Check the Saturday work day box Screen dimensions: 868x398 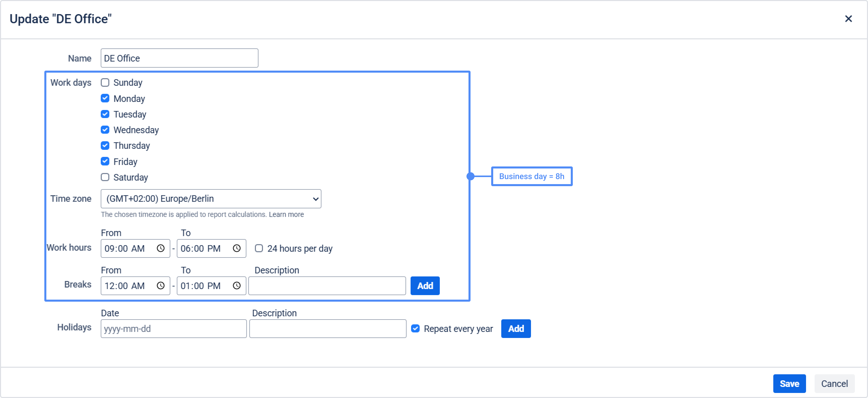(105, 177)
